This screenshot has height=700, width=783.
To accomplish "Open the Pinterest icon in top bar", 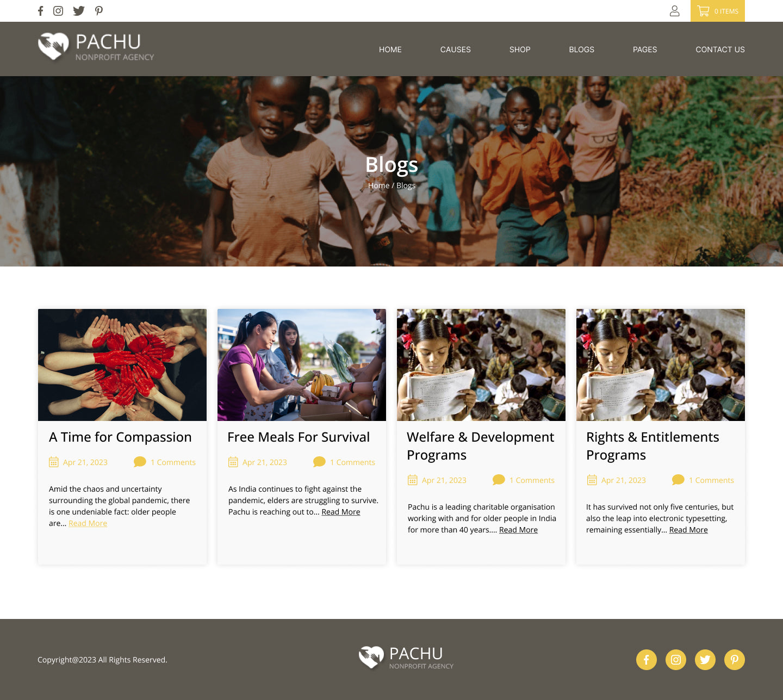I will [x=99, y=11].
